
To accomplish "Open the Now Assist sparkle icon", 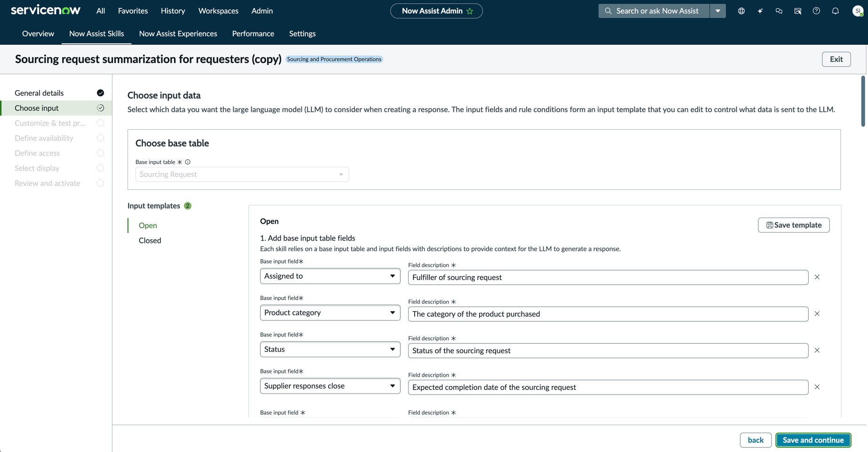I will tap(760, 11).
